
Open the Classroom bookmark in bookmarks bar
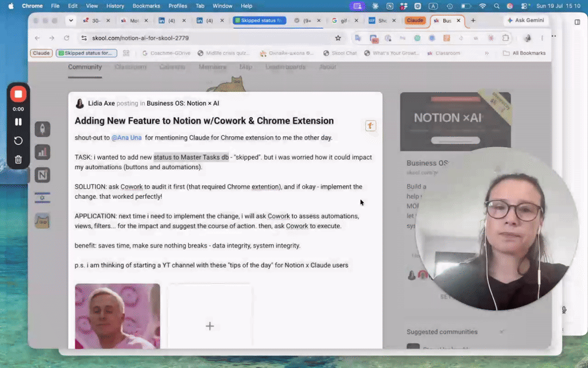(444, 53)
